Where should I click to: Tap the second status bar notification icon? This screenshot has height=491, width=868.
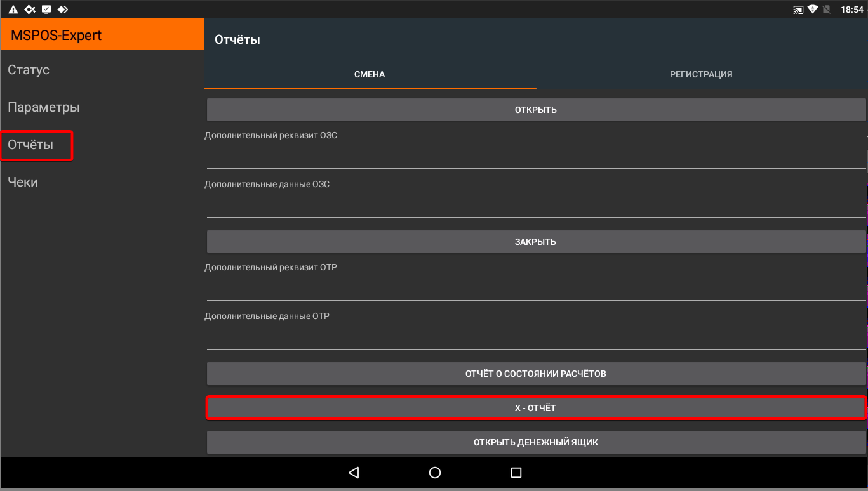(29, 10)
